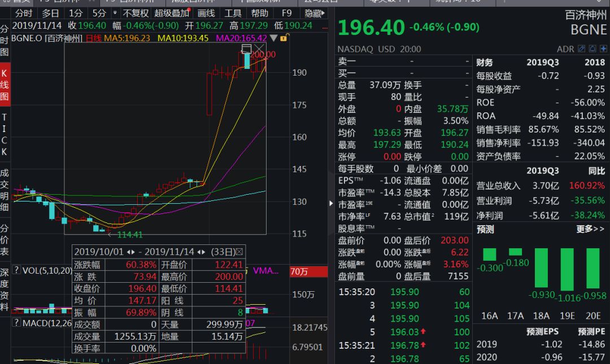Switch to 多日 multi-day view
The height and width of the screenshot is (364, 610).
50,13
